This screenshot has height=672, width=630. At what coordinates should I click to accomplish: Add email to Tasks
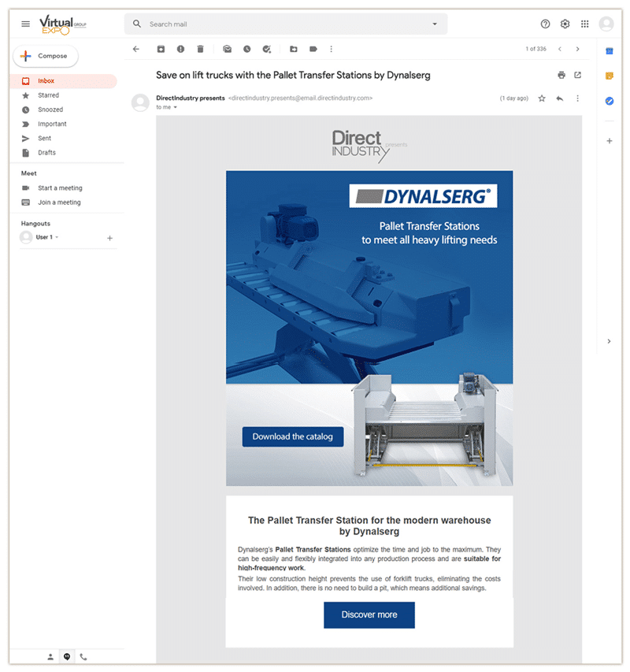[x=266, y=49]
